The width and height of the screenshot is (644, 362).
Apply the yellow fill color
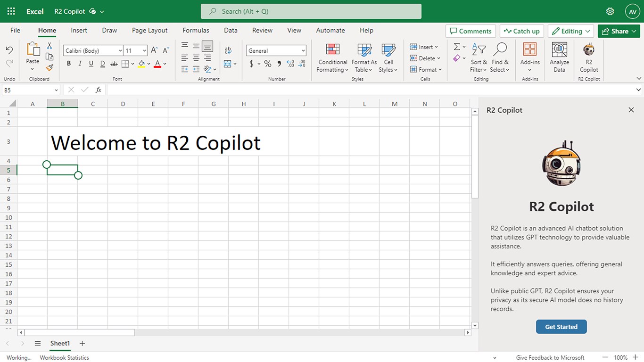(x=141, y=64)
